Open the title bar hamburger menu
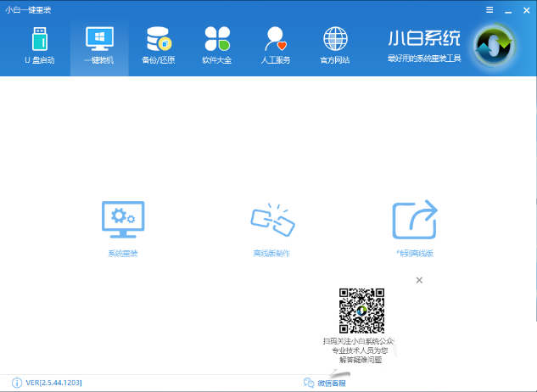Screen dimensions: 537x392 click(489, 9)
